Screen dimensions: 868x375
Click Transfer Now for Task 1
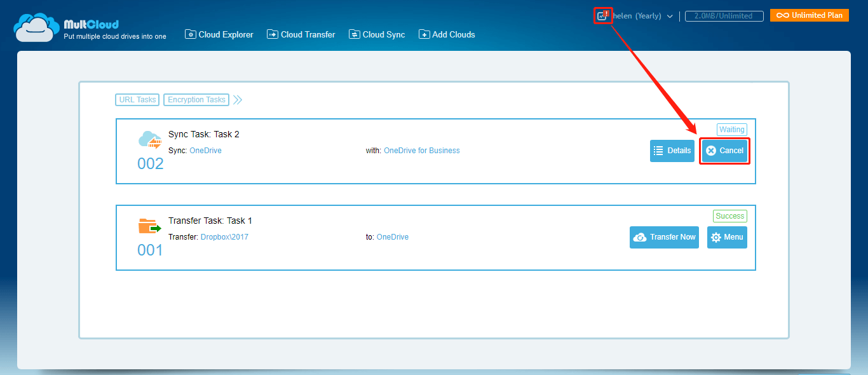[x=664, y=237]
